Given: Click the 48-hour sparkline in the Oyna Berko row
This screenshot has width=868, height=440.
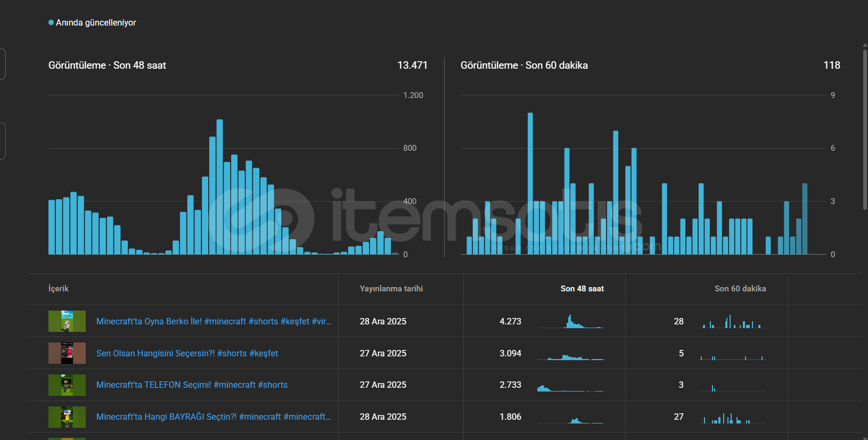Looking at the screenshot, I should pyautogui.click(x=571, y=322).
